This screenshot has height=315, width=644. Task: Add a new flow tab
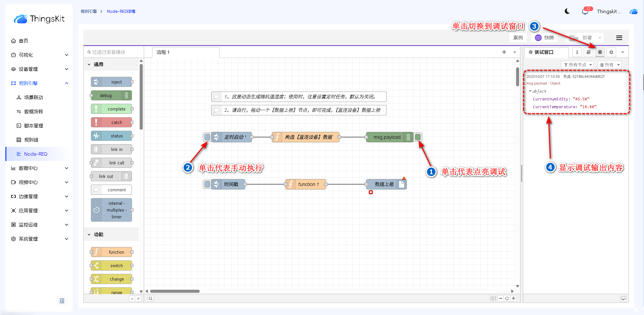point(504,52)
